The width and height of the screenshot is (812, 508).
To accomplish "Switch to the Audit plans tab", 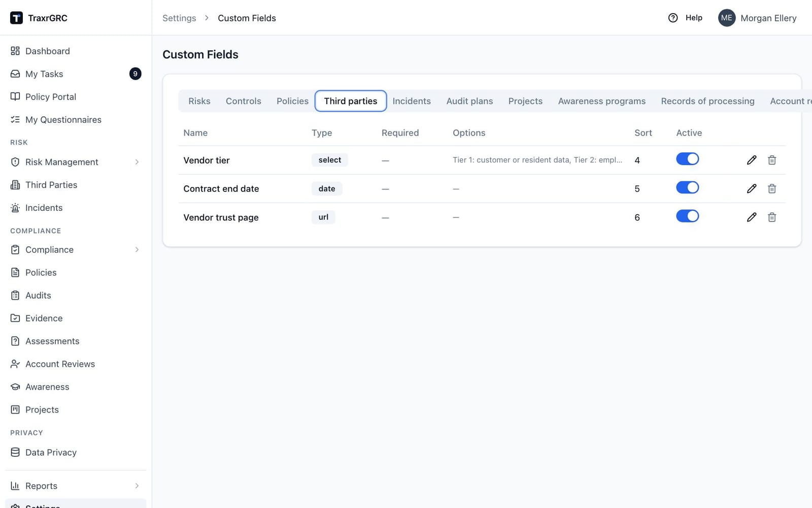I will (x=469, y=101).
